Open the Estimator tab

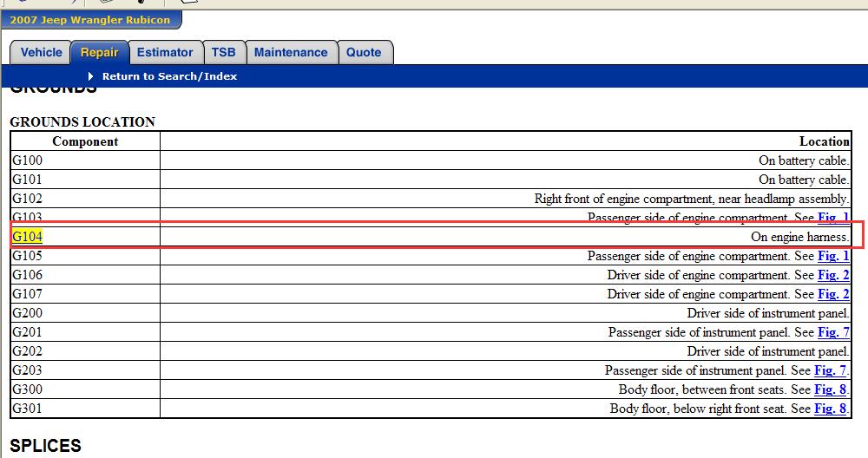(x=165, y=53)
